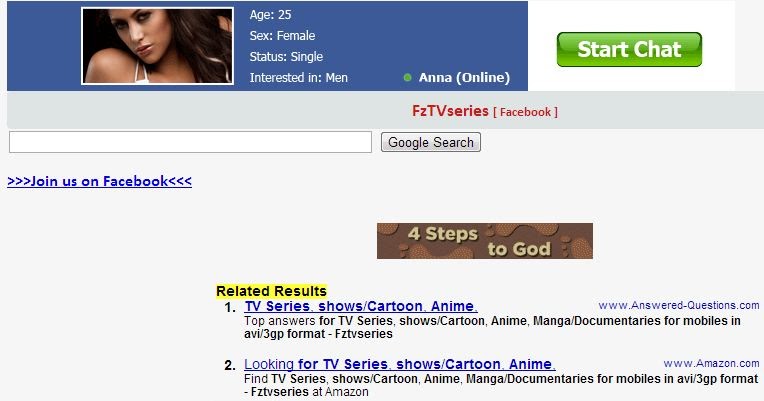
Task: Open Looking for TV Series result link
Action: point(400,364)
